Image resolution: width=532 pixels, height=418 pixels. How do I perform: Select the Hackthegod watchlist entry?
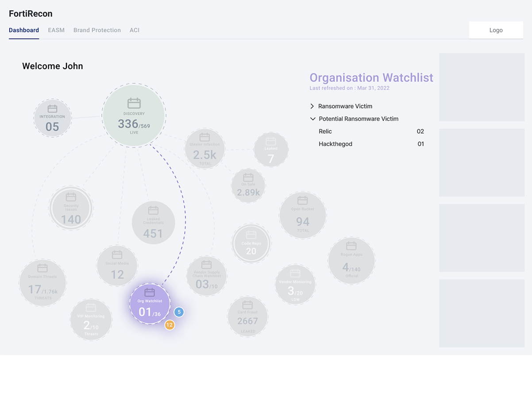[x=335, y=144]
